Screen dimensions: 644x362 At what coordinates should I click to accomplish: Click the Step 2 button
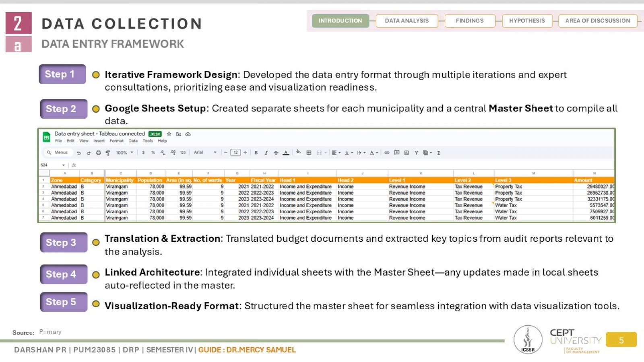(64, 109)
